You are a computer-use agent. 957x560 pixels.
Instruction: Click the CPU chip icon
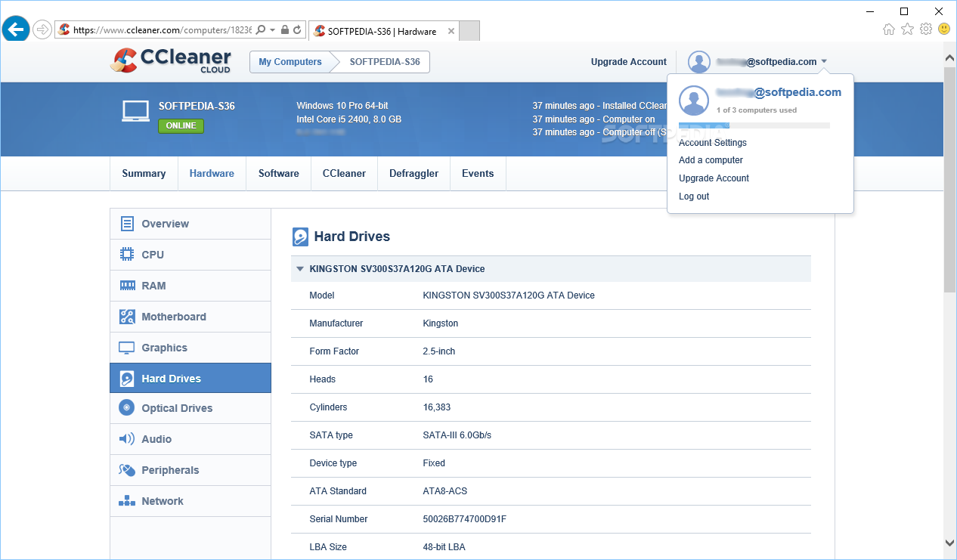pos(127,255)
